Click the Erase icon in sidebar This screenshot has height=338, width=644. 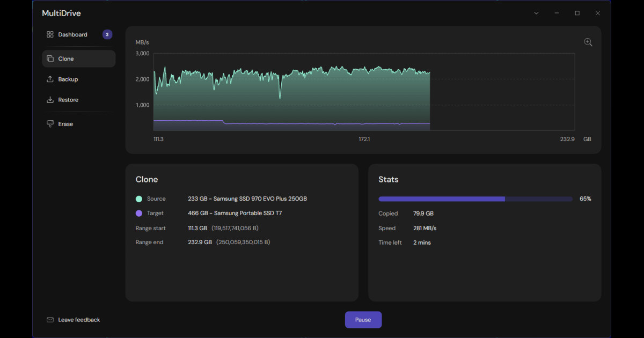(50, 124)
